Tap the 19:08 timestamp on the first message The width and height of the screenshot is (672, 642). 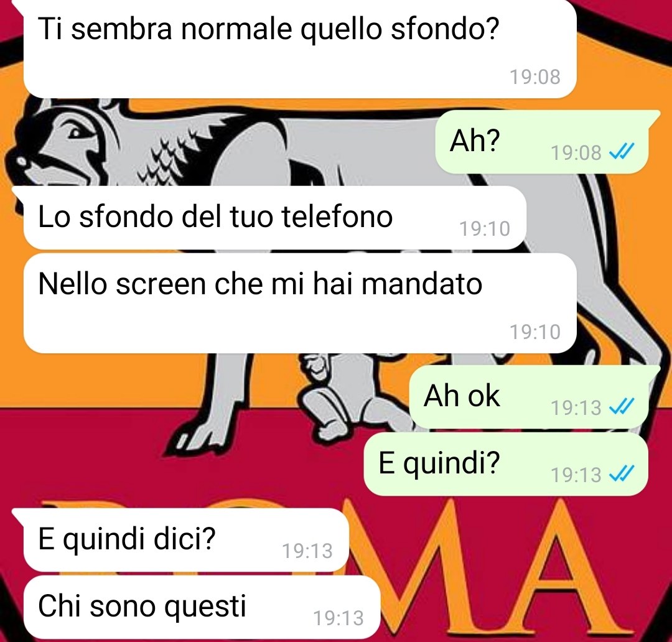pos(535,77)
